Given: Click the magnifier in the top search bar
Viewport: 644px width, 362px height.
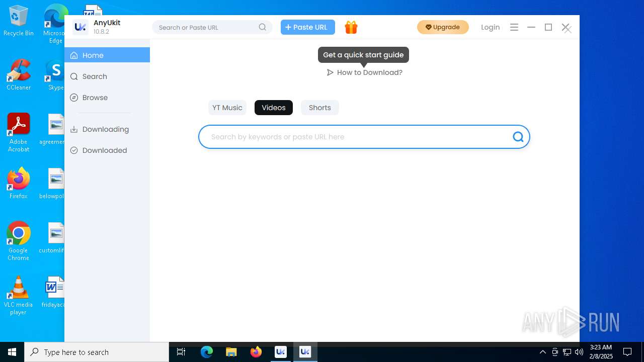Looking at the screenshot, I should [263, 27].
